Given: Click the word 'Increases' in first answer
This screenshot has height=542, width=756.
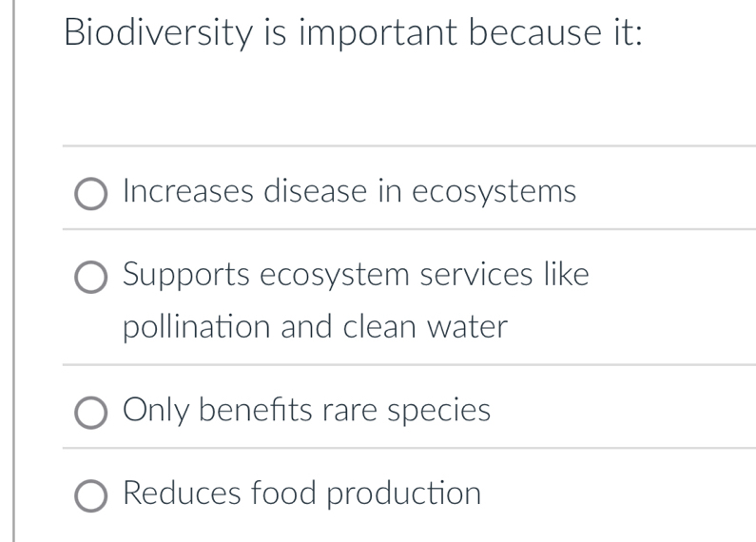Looking at the screenshot, I should pos(187,192).
